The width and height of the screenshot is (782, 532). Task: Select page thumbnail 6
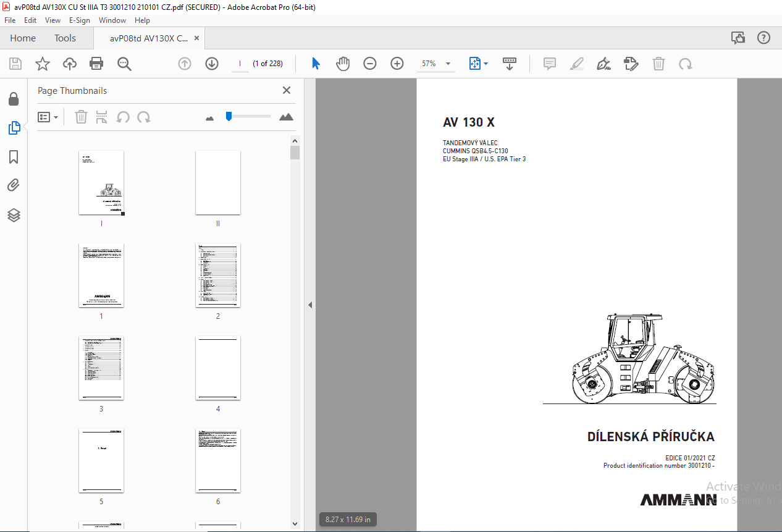point(218,461)
